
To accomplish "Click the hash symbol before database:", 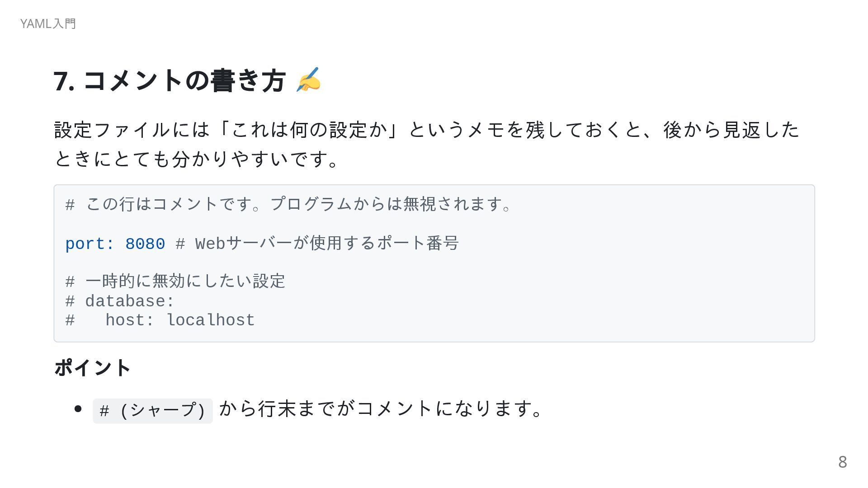I will pyautogui.click(x=70, y=301).
